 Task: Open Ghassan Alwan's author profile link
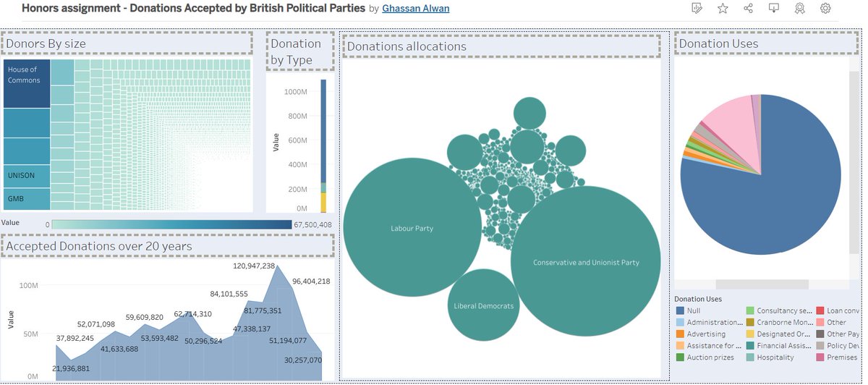(x=415, y=9)
